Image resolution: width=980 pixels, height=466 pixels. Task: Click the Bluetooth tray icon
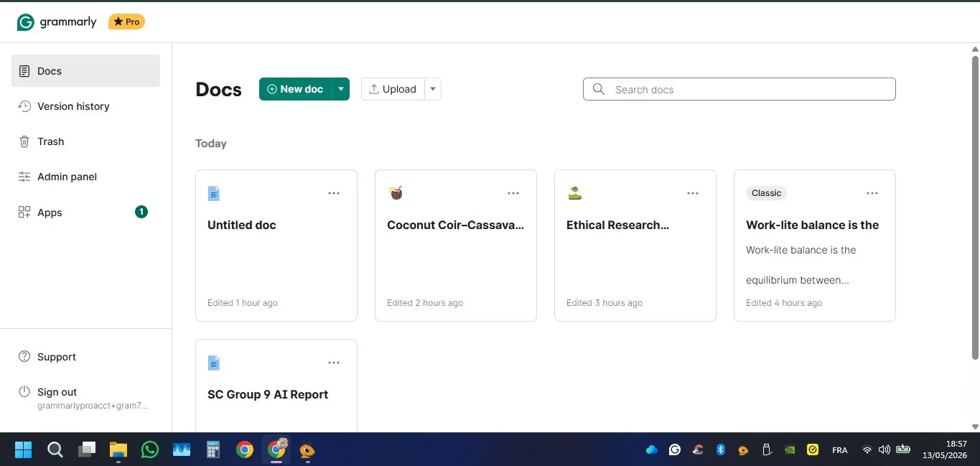(721, 450)
